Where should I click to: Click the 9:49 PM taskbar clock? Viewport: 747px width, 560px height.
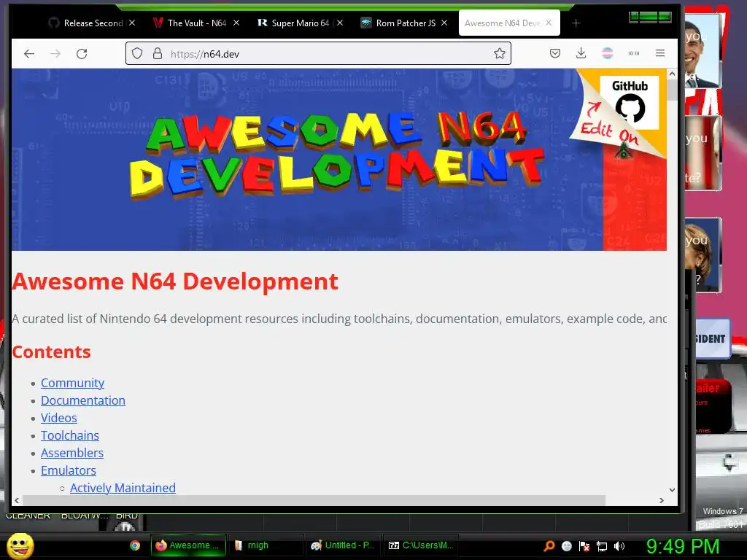pos(683,546)
